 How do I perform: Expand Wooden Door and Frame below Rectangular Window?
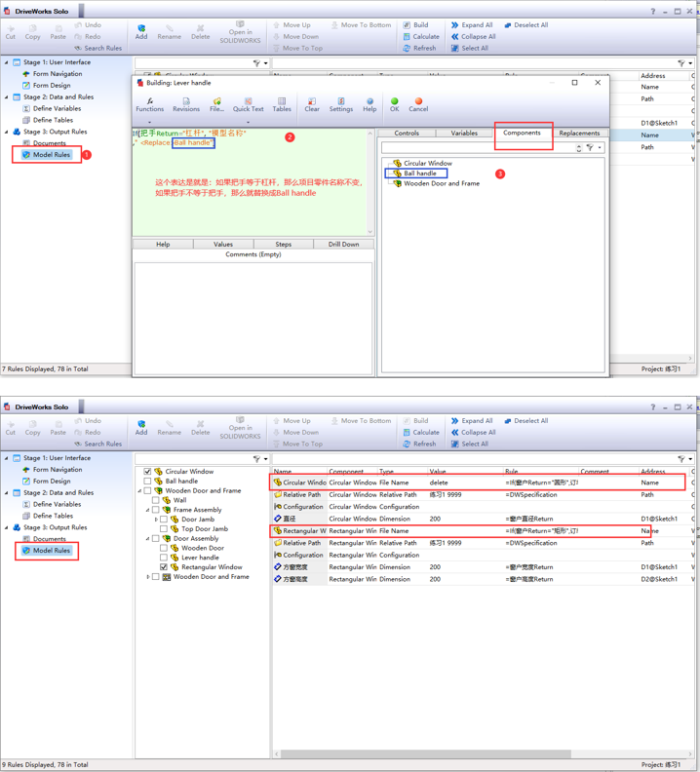pos(148,576)
